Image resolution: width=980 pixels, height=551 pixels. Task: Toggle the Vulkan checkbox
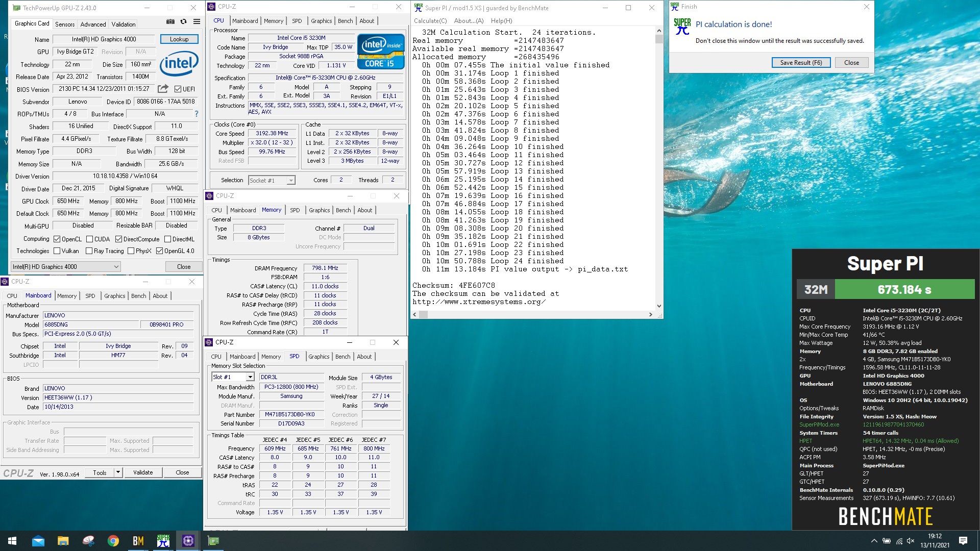pos(57,251)
